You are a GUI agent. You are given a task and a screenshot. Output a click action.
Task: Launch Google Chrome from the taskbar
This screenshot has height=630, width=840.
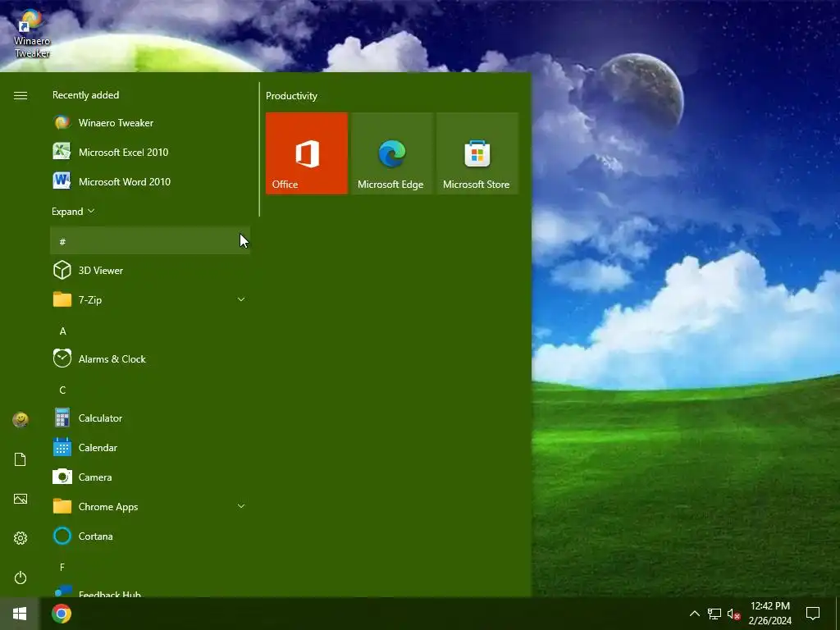click(x=62, y=614)
